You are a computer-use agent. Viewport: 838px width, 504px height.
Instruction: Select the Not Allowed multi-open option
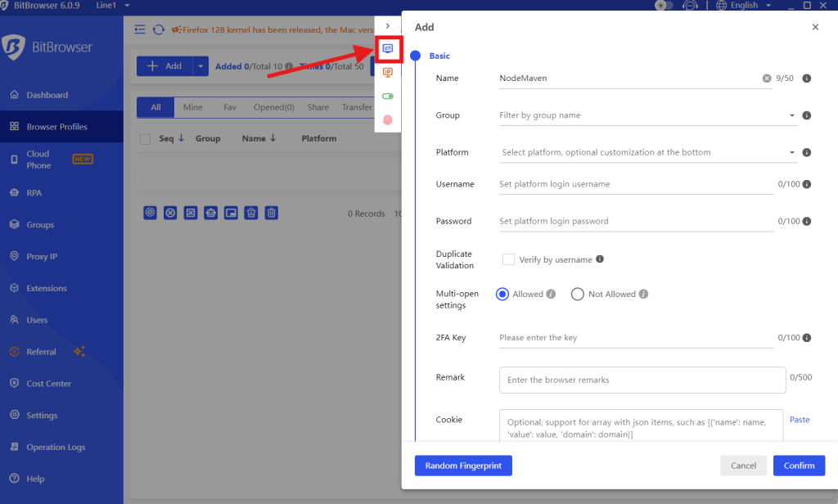point(578,295)
